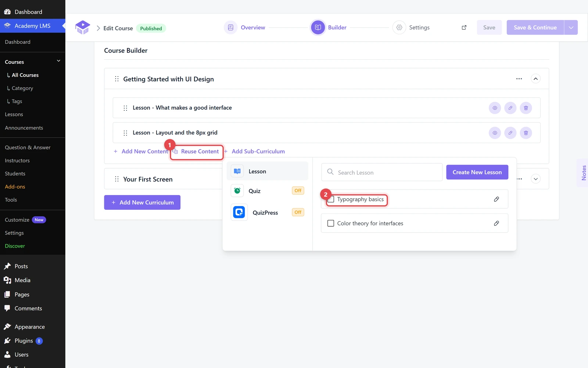Click Add New Curriculum button
Viewport: 588px width, 368px height.
click(x=142, y=202)
